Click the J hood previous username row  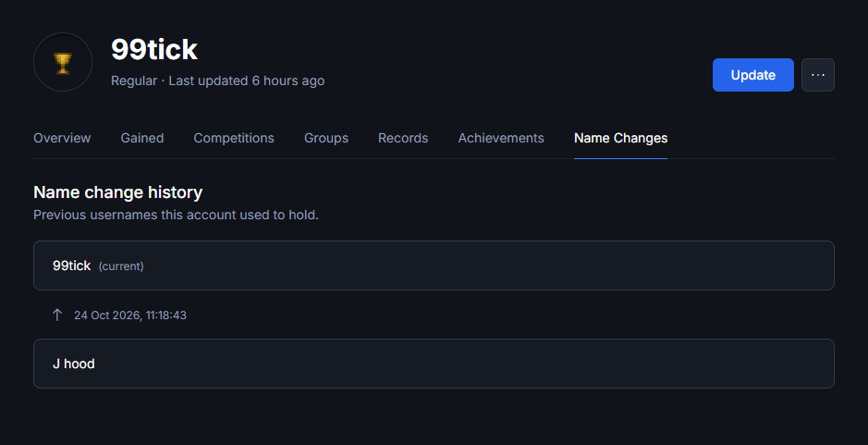(x=434, y=364)
